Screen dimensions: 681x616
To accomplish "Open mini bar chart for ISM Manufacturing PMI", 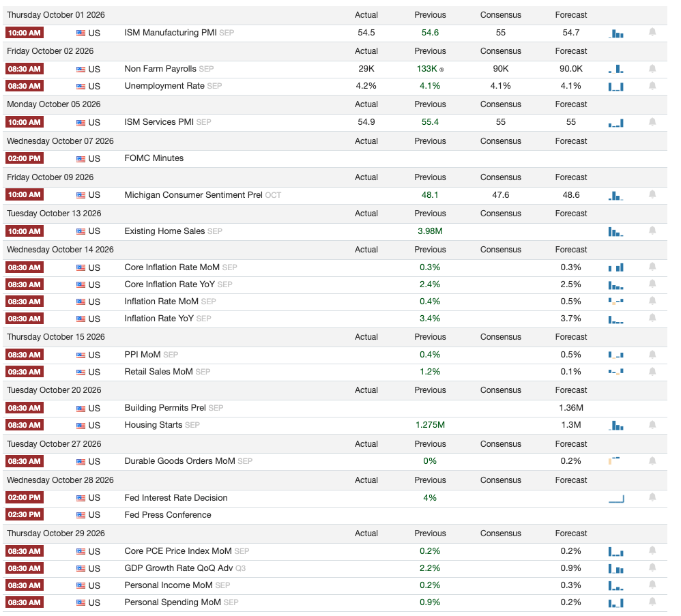I will click(616, 33).
